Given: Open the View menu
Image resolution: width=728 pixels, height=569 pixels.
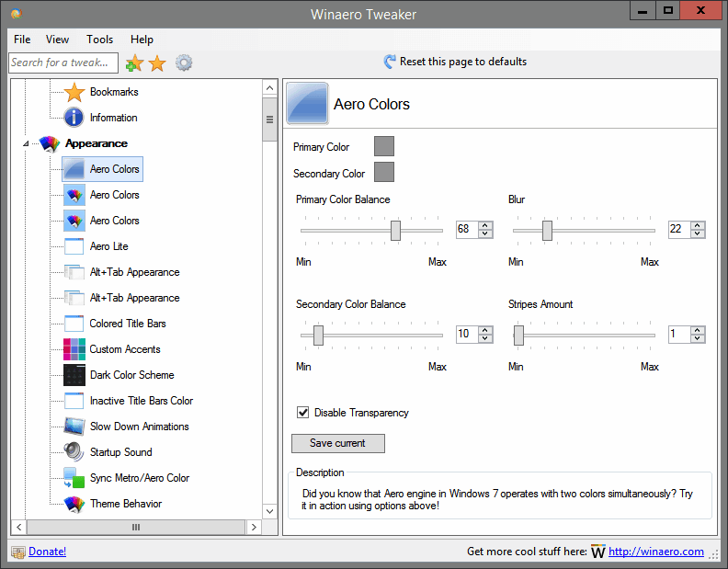Looking at the screenshot, I should [57, 40].
